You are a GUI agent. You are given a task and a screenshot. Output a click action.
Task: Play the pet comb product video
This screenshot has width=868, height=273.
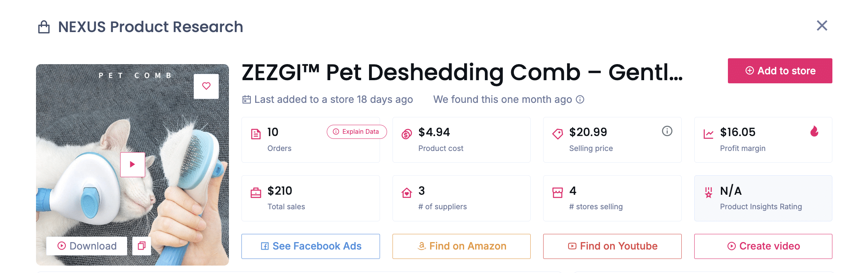coord(132,165)
